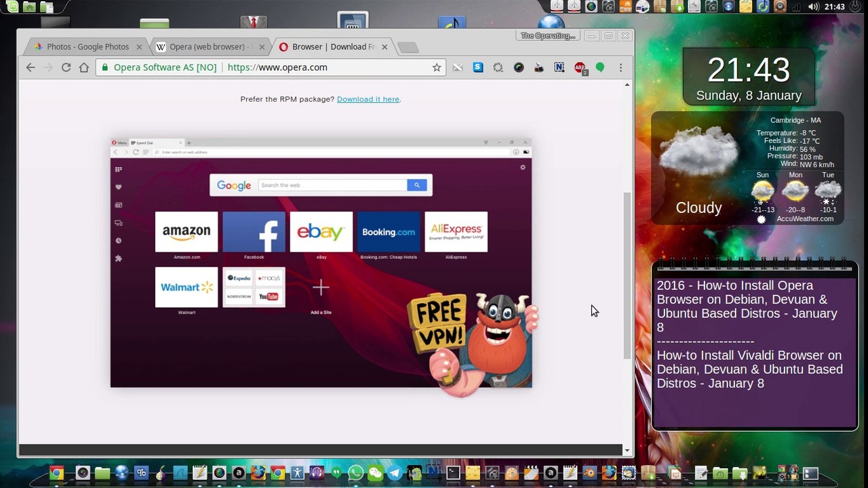Click the 'Download it here' RPM link

[x=368, y=99]
